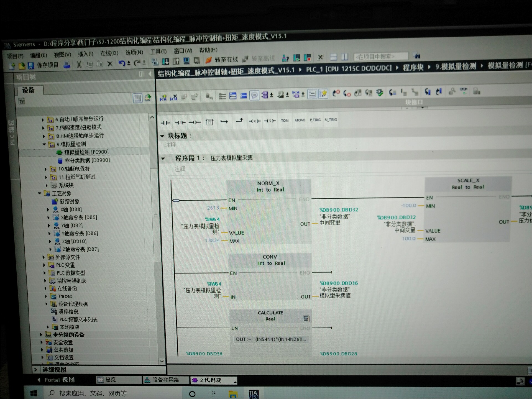
Task: Click the project search input field
Action: tap(380, 57)
